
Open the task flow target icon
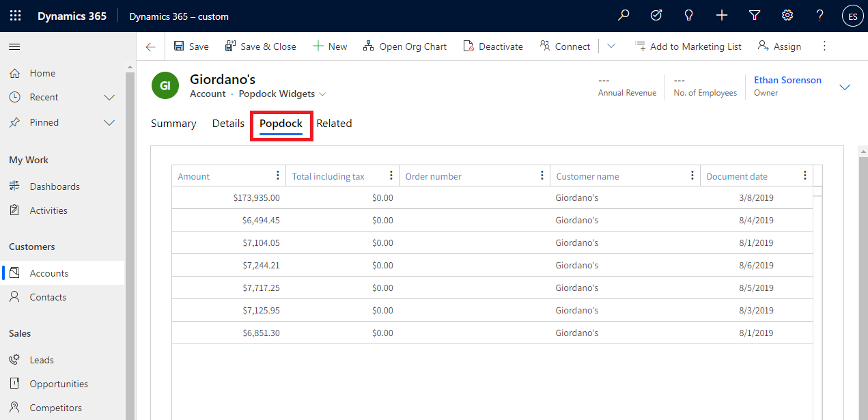pyautogui.click(x=656, y=16)
